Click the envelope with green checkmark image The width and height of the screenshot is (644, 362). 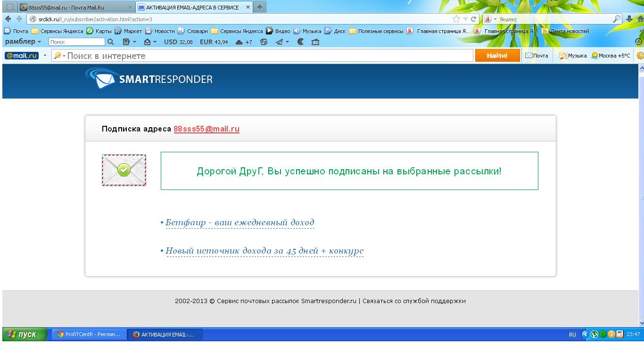[x=124, y=170]
